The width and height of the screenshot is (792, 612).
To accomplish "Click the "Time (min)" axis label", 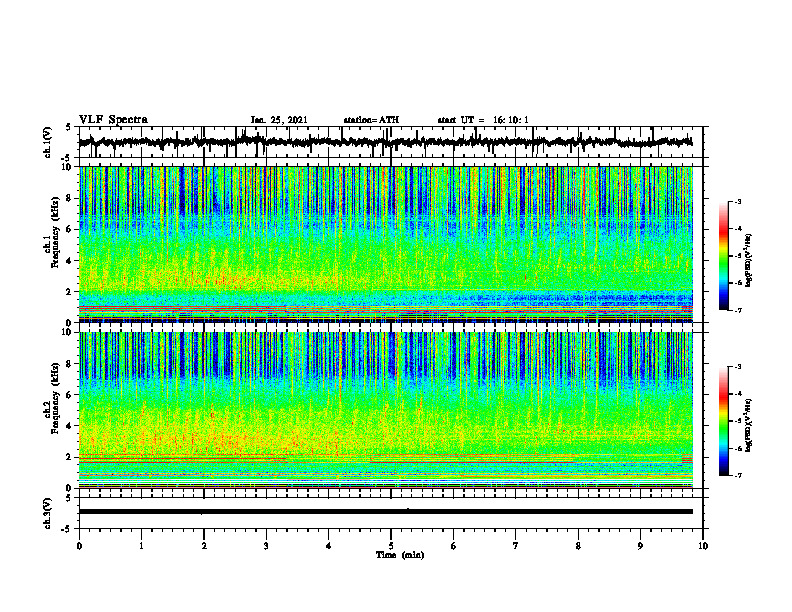I will click(x=400, y=555).
